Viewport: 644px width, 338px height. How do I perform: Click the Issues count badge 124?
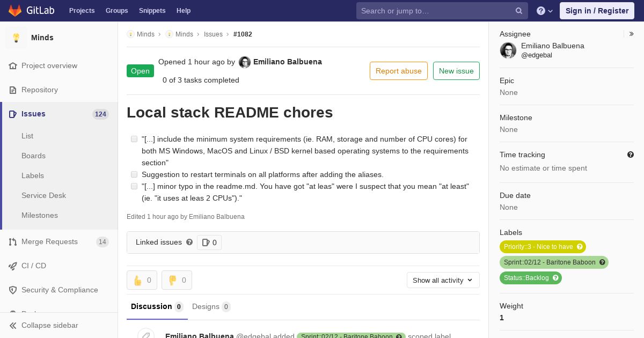pyautogui.click(x=100, y=114)
